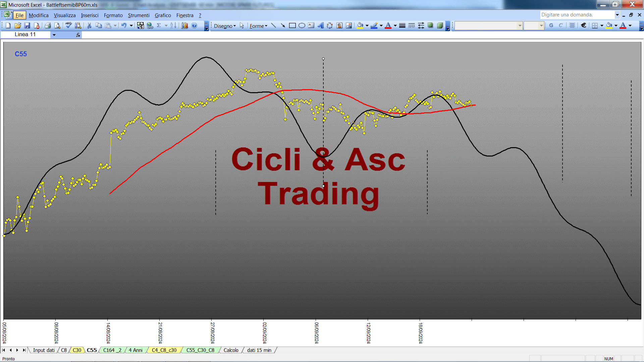
Task: Open the Forme autoshapes menu
Action: [258, 26]
